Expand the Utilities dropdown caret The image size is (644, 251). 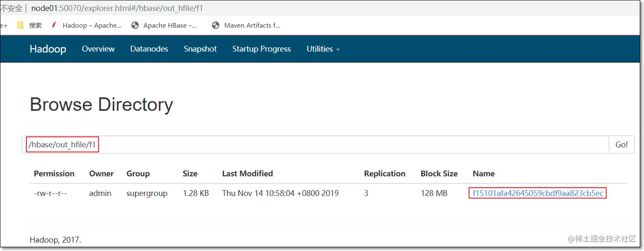pyautogui.click(x=338, y=50)
